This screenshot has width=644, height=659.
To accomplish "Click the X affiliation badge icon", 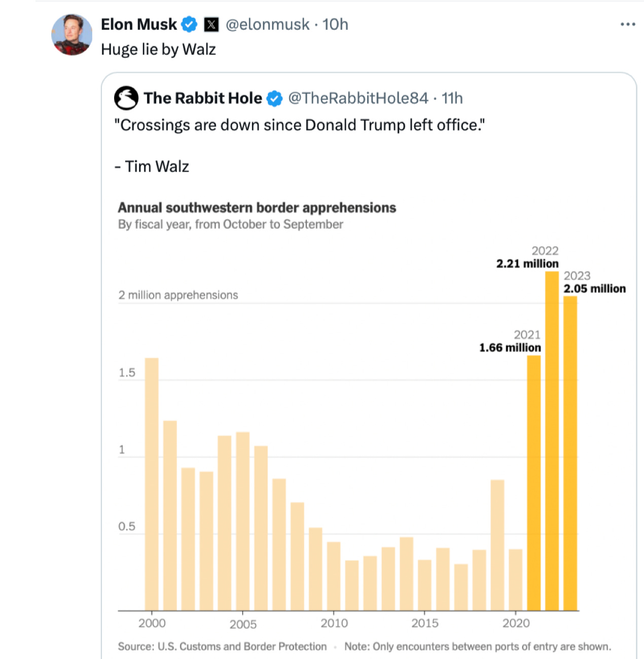I will point(211,24).
